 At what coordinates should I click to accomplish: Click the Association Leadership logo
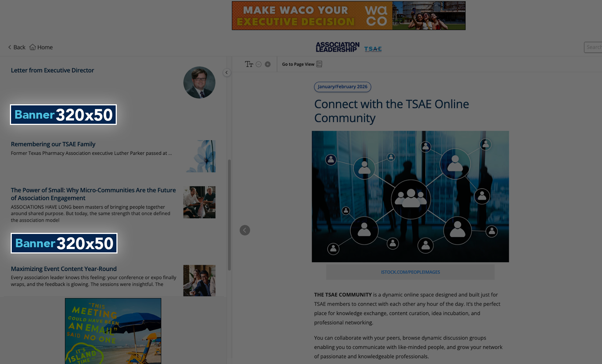pos(337,47)
